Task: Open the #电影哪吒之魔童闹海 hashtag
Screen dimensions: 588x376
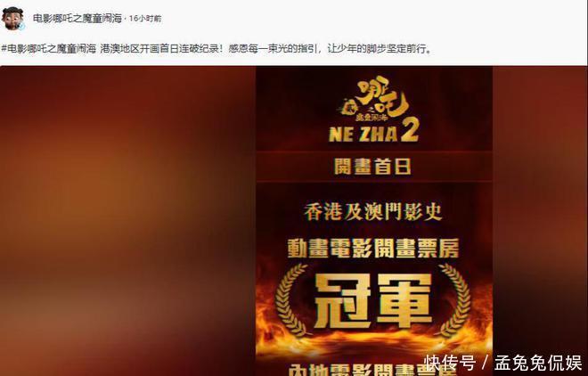Action: [x=49, y=49]
